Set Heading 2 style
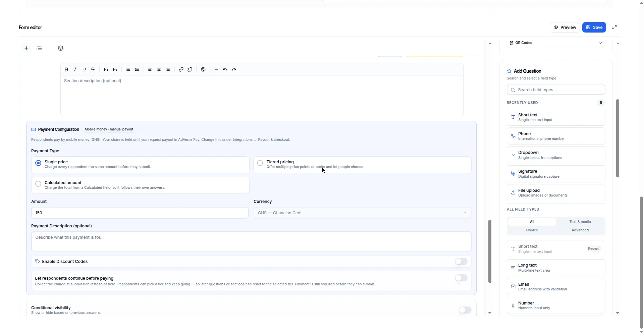Viewport: 644px width, 335px height. [115, 69]
